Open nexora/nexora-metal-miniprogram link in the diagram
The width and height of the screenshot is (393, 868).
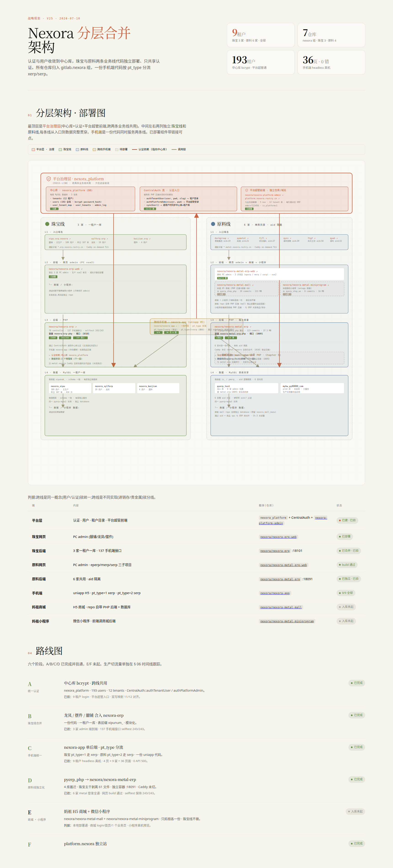click(306, 285)
